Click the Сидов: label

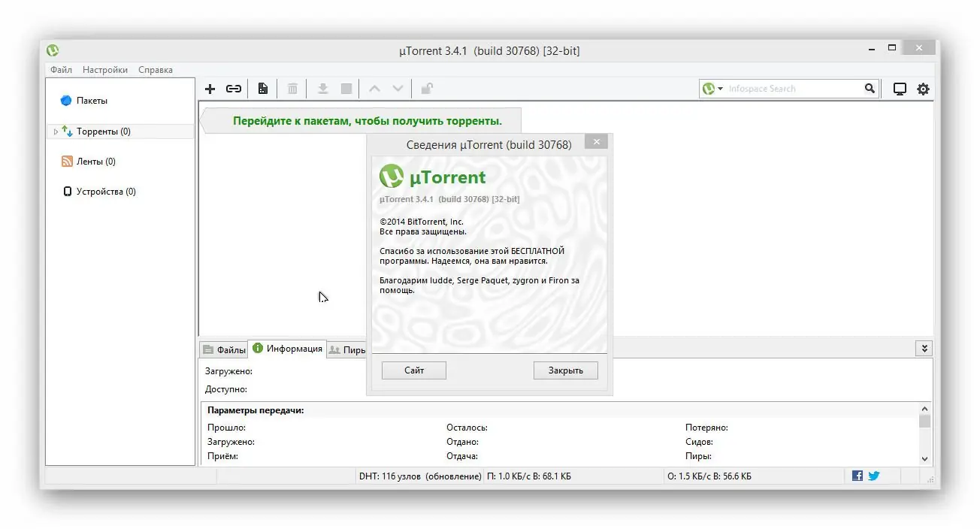[699, 442]
